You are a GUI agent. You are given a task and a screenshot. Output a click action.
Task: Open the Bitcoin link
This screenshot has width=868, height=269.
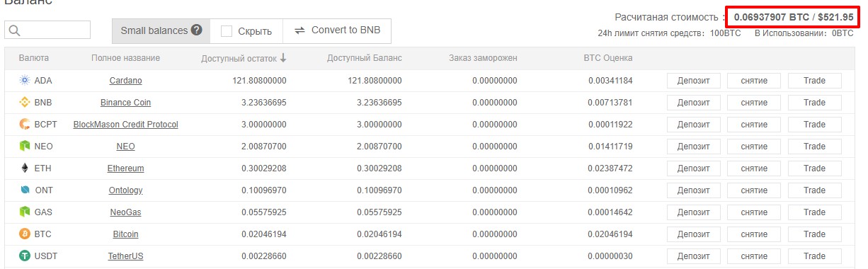(x=125, y=234)
